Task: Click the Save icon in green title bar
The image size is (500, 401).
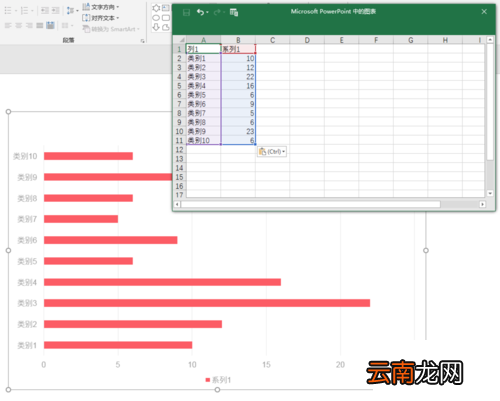Action: pos(186,12)
